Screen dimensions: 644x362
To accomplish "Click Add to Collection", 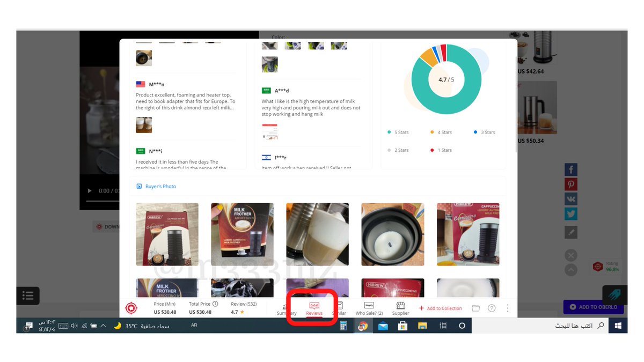I will point(440,308).
